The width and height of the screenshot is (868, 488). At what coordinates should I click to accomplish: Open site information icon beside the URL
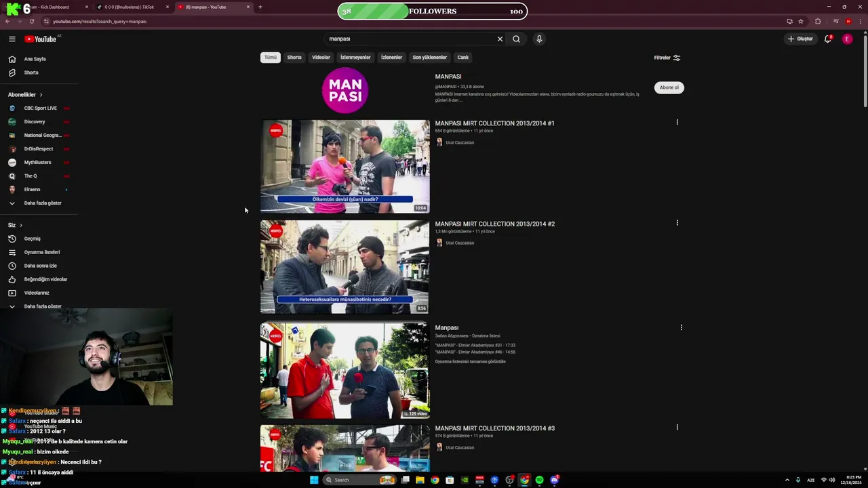46,21
